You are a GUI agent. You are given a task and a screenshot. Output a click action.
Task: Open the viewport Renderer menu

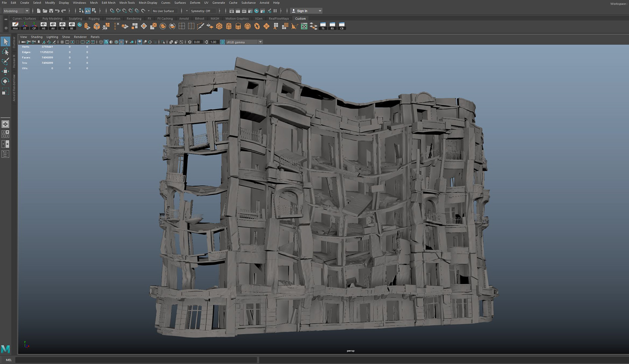click(x=80, y=37)
